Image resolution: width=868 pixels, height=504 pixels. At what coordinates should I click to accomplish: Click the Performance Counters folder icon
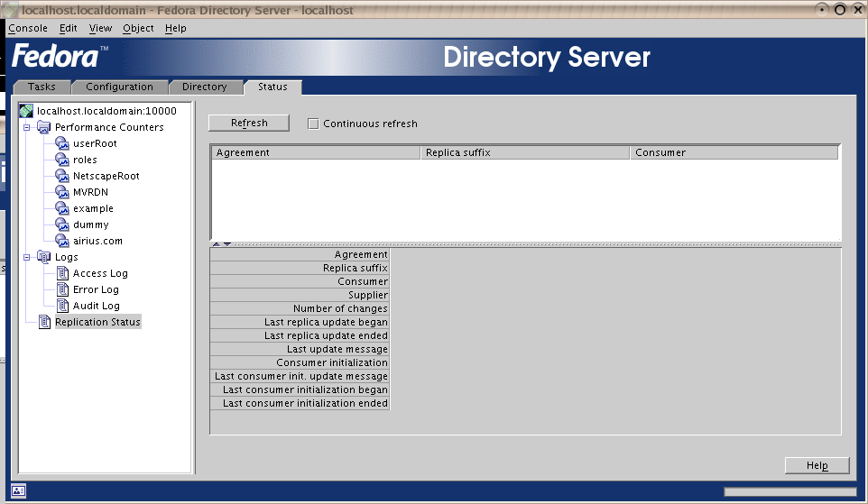click(x=43, y=127)
